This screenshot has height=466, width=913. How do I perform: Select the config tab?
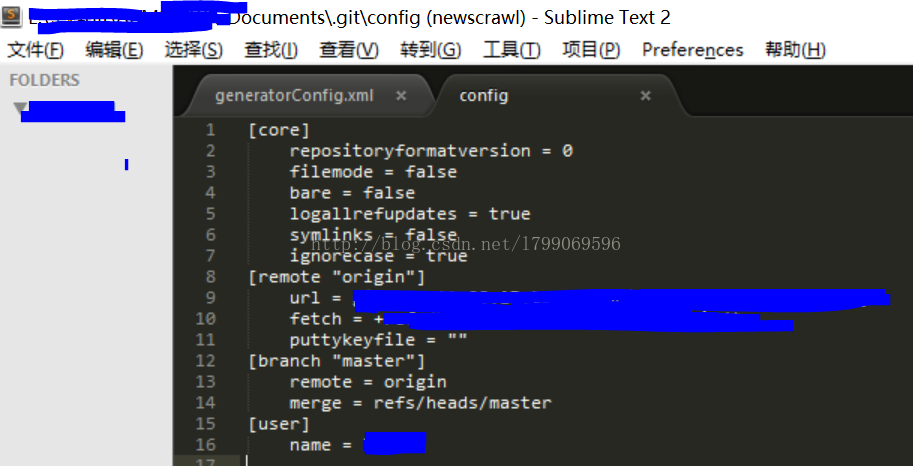coord(484,96)
